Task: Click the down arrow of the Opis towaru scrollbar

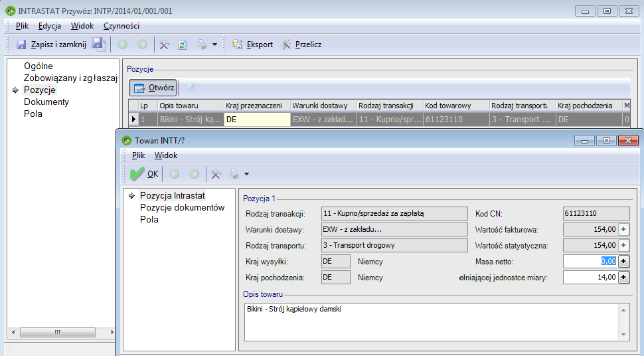Action: (x=623, y=335)
